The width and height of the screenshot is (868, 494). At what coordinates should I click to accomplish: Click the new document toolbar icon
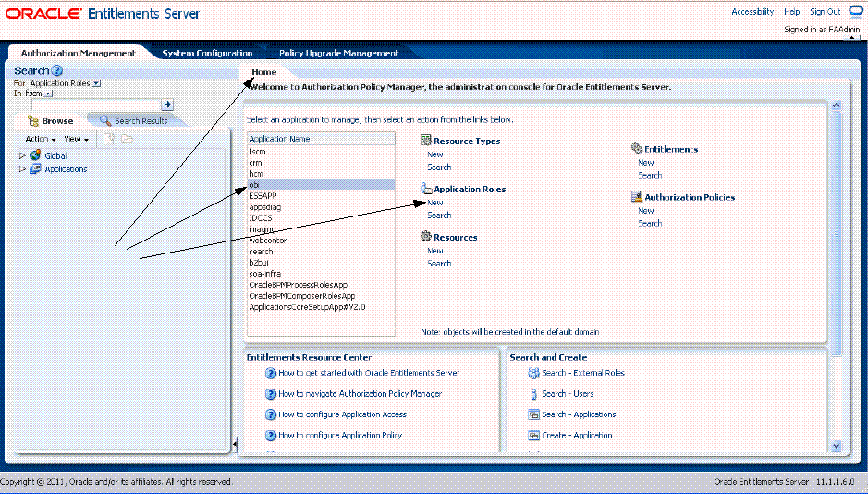coord(109,139)
